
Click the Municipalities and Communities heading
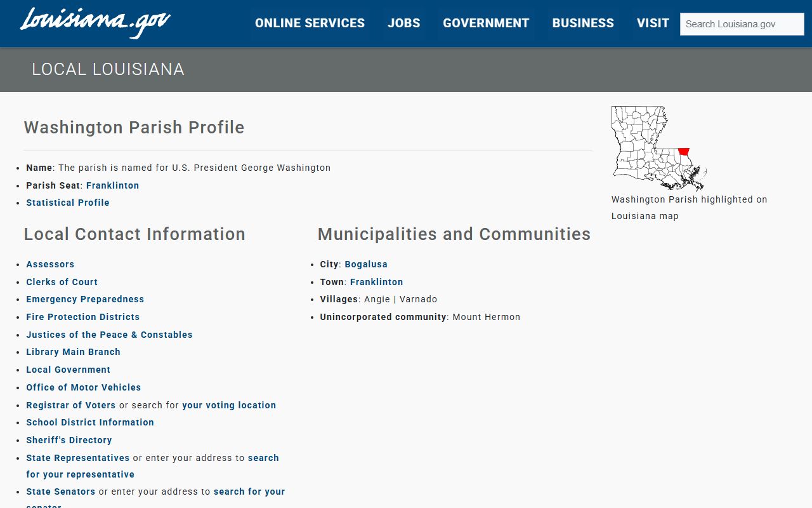pyautogui.click(x=454, y=234)
